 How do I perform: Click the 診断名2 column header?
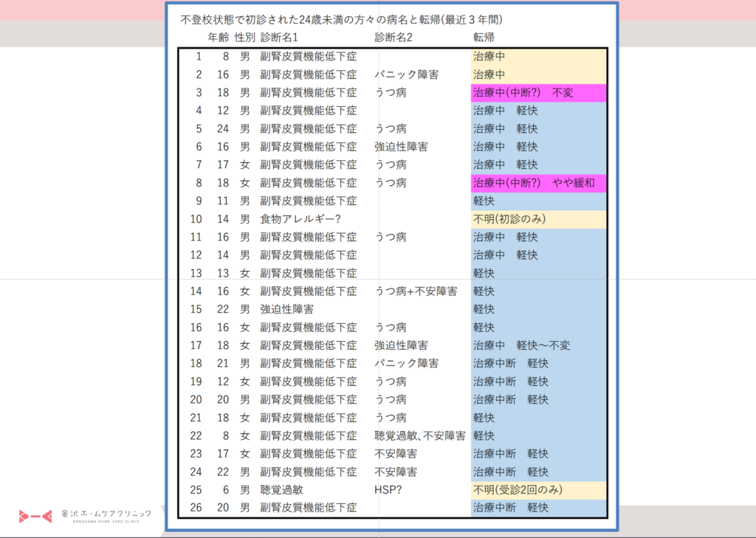(x=394, y=37)
